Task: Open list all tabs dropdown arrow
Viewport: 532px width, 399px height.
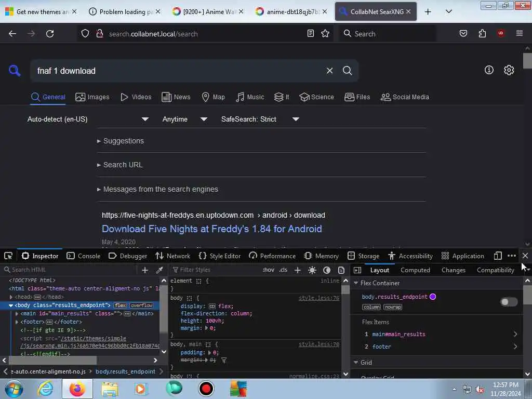Action: click(448, 12)
